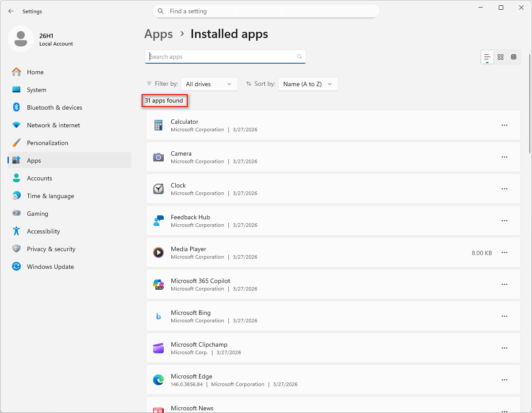Click the Microsoft 365 Copilot icon
The height and width of the screenshot is (413, 532).
click(158, 284)
